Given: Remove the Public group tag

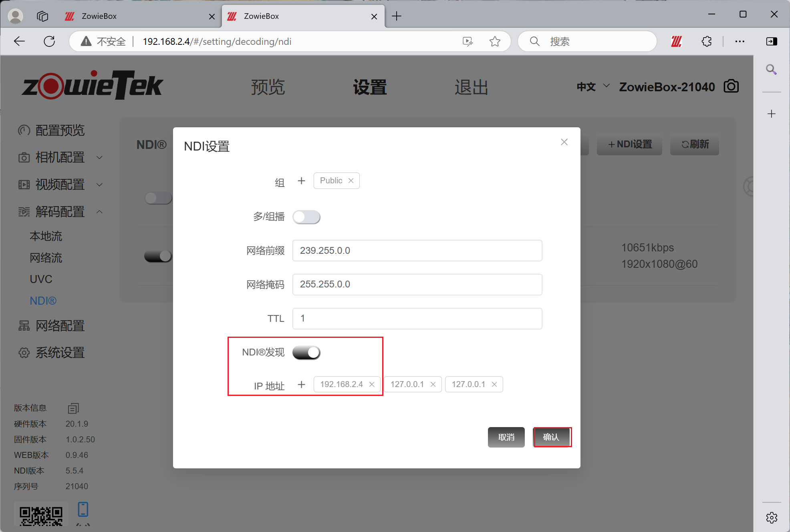Looking at the screenshot, I should 351,181.
